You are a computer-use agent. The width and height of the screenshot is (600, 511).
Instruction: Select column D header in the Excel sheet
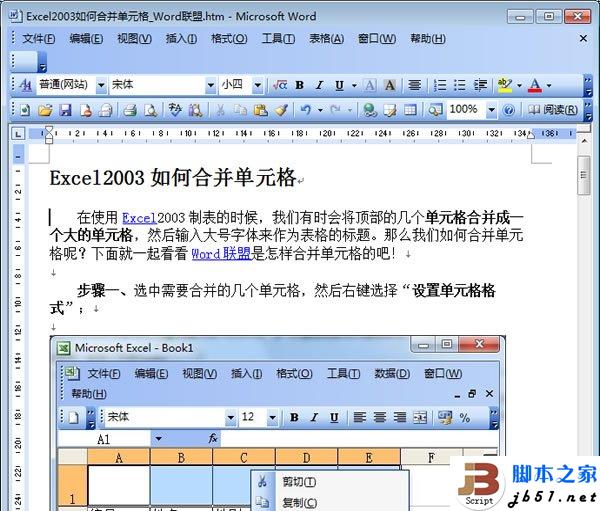click(x=306, y=457)
